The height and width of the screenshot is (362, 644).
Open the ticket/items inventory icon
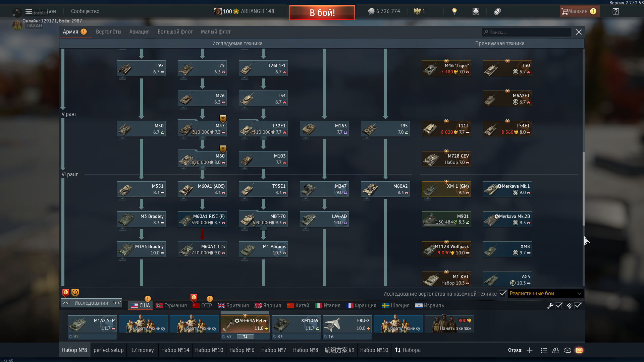pos(497,11)
